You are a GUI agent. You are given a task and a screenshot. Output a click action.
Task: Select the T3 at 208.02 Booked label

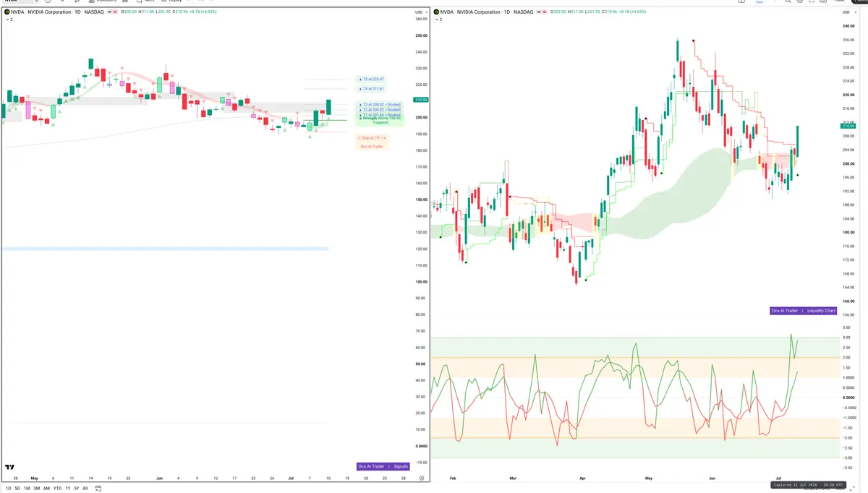pyautogui.click(x=380, y=104)
